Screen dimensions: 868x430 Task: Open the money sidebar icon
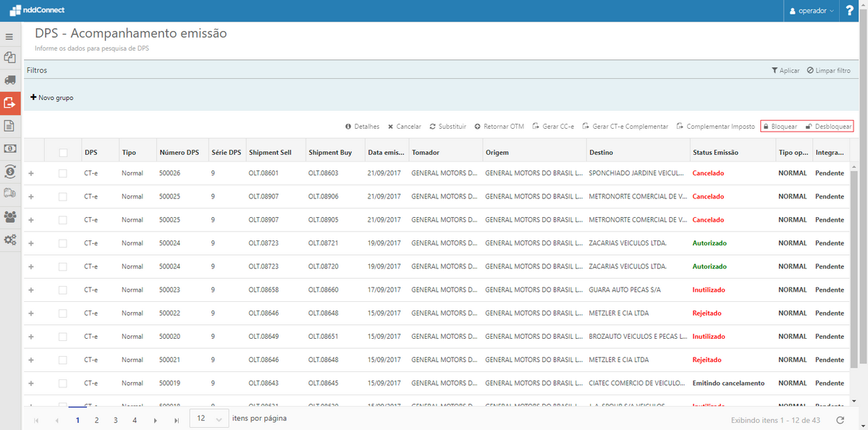tap(10, 148)
